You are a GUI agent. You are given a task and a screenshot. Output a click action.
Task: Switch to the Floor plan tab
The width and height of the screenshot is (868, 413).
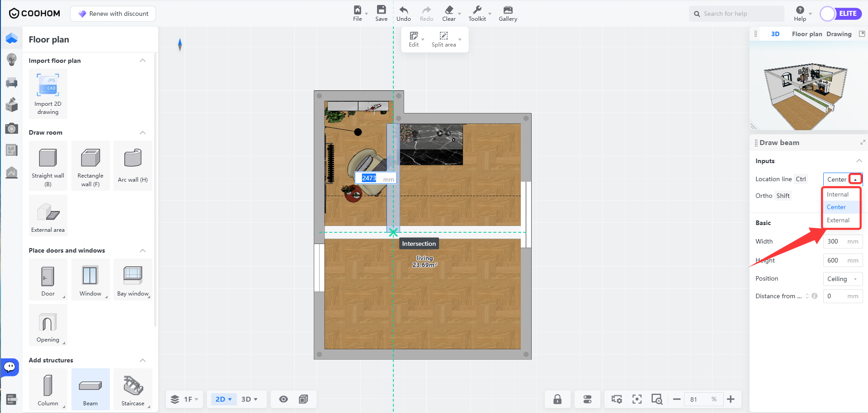[x=807, y=34]
